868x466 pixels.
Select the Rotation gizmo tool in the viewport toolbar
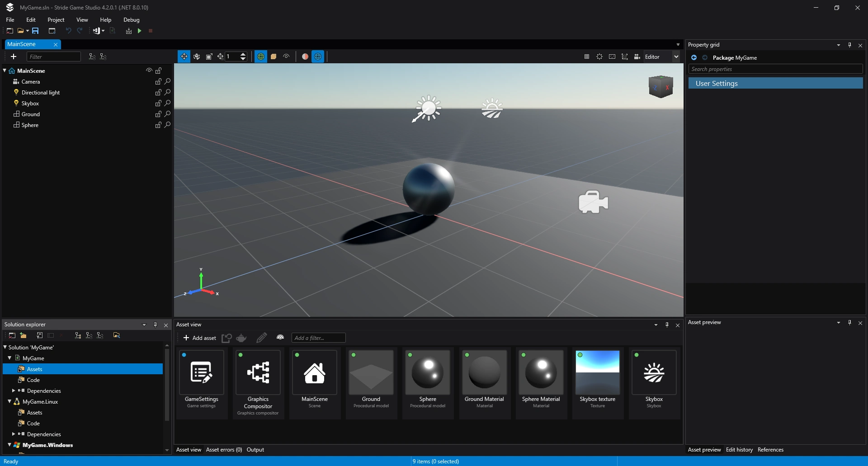[x=197, y=56]
